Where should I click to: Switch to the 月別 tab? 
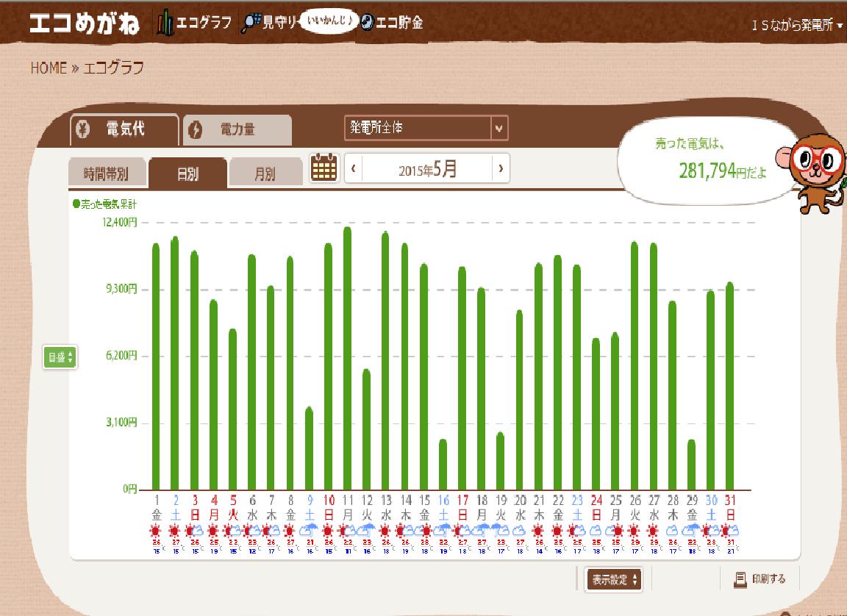265,174
